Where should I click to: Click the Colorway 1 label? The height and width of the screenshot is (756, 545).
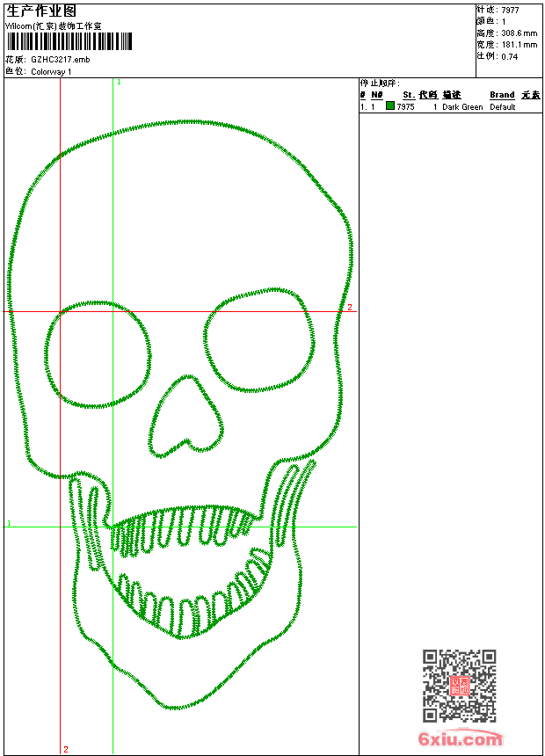click(x=52, y=71)
